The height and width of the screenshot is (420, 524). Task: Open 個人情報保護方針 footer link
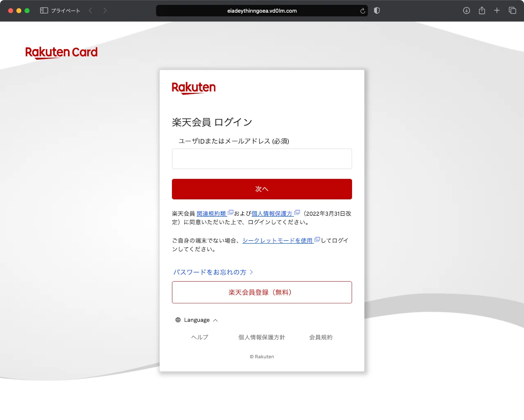[x=262, y=337]
